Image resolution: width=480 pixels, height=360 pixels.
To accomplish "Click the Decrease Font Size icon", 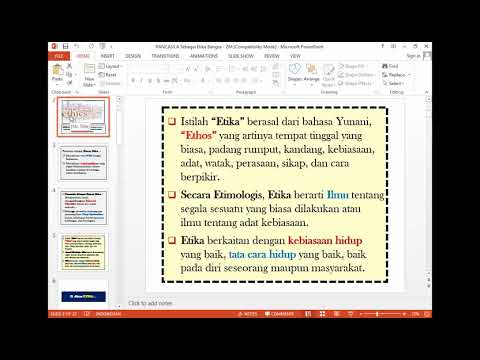I will click(196, 69).
